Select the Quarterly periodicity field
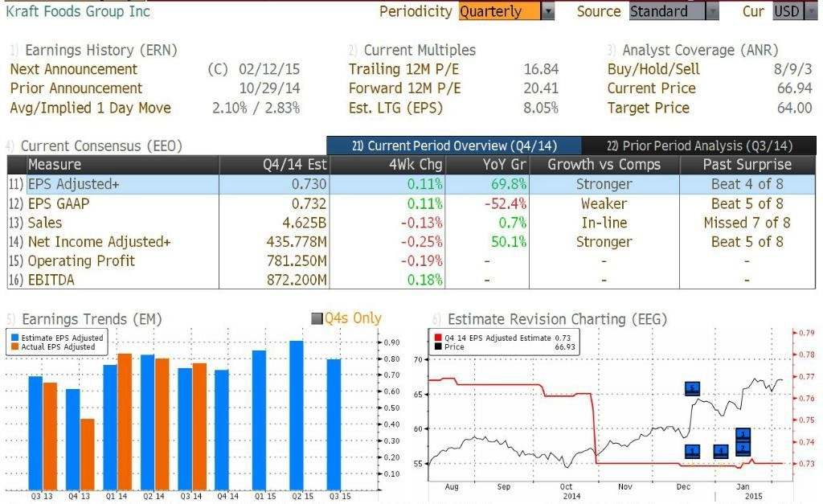The height and width of the screenshot is (504, 823). (499, 11)
